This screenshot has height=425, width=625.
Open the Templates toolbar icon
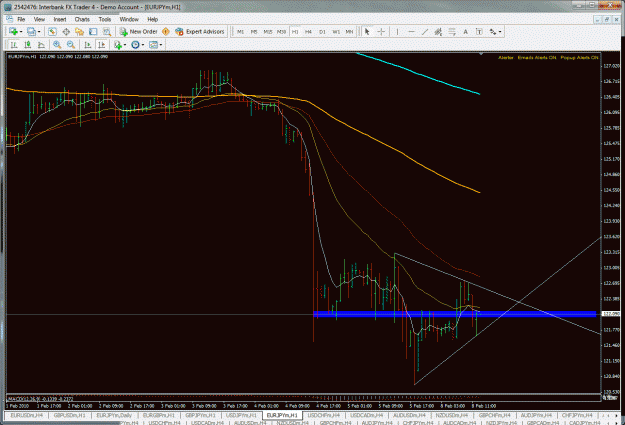(x=153, y=45)
